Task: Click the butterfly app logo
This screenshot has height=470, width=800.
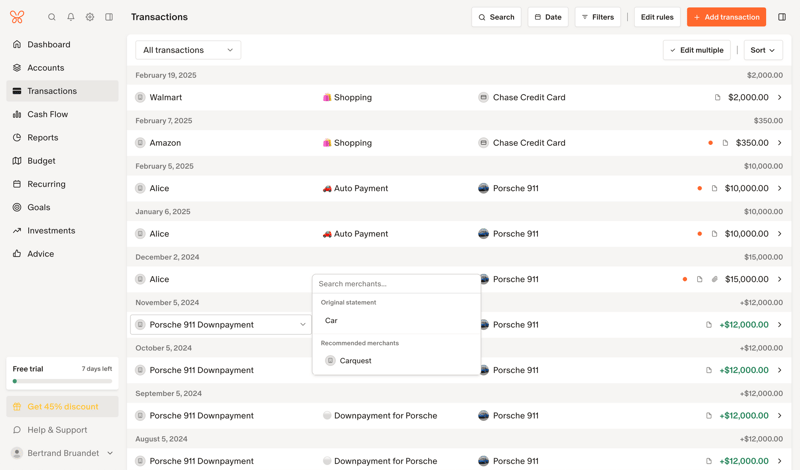Action: tap(17, 17)
